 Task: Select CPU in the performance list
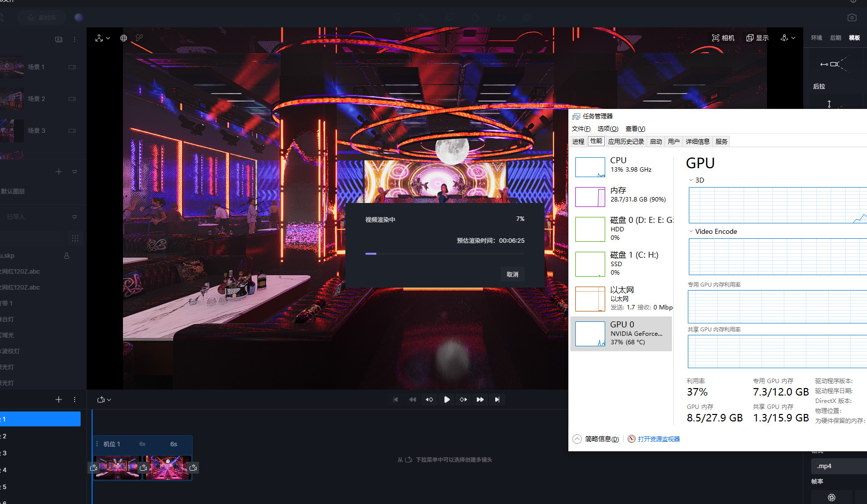[622, 167]
